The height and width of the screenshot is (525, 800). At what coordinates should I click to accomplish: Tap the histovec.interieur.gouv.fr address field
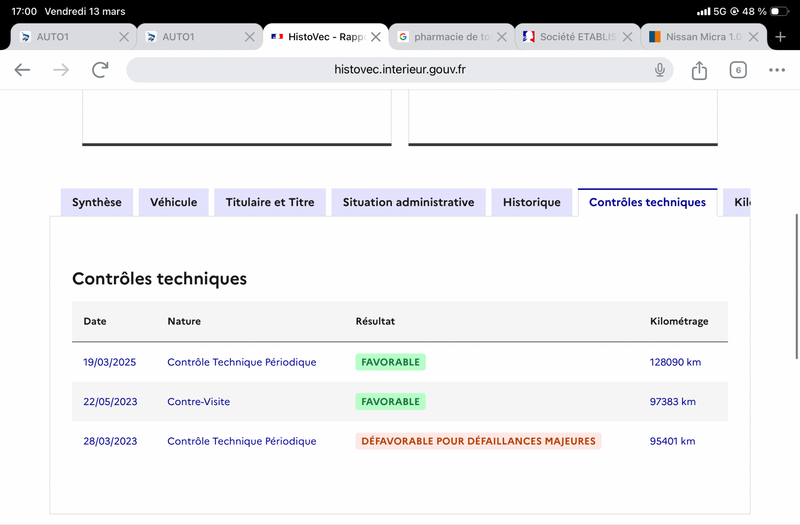400,70
